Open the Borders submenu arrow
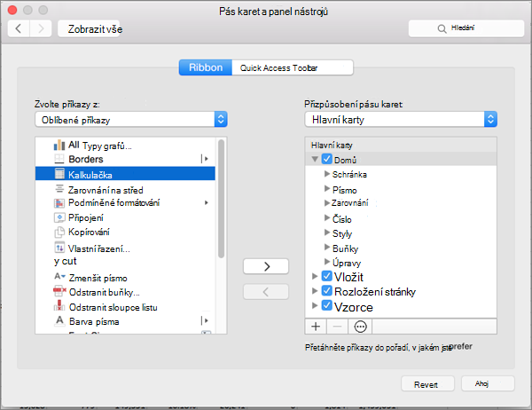Screen dimensions: 532x410 [205, 159]
